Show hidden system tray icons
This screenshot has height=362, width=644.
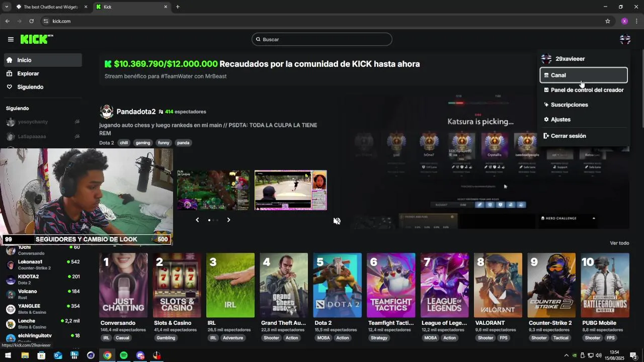566,355
